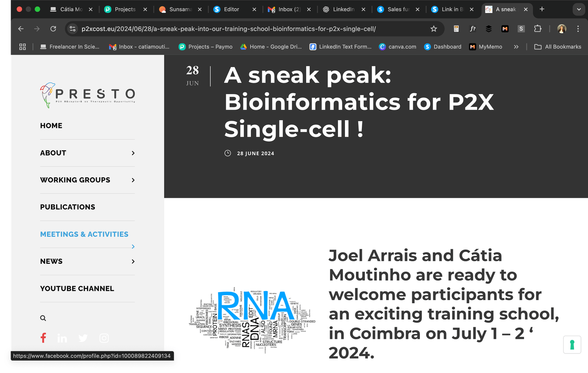Click the fx formula extension icon
This screenshot has height=373, width=588.
click(473, 29)
